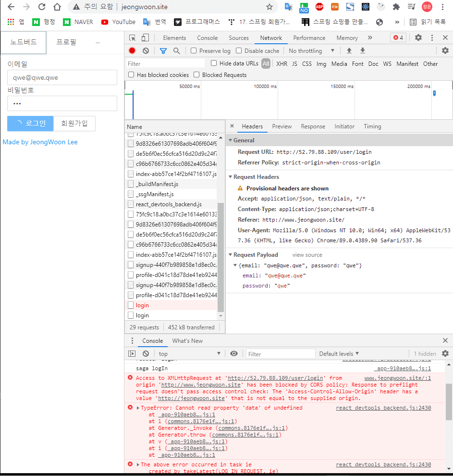Open Network panel settings gear
Screen dimensions: 453x476
point(445,50)
